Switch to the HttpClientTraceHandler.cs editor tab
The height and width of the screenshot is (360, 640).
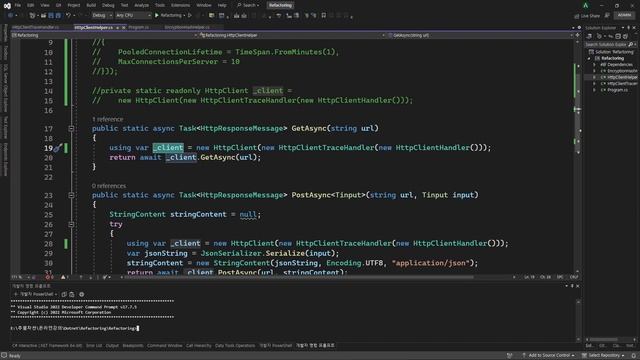point(36,27)
